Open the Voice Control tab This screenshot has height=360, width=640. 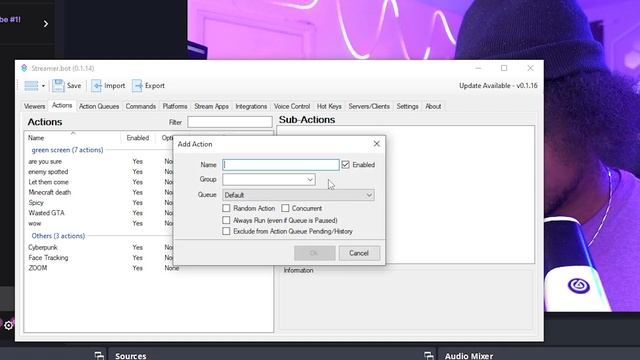coord(292,106)
